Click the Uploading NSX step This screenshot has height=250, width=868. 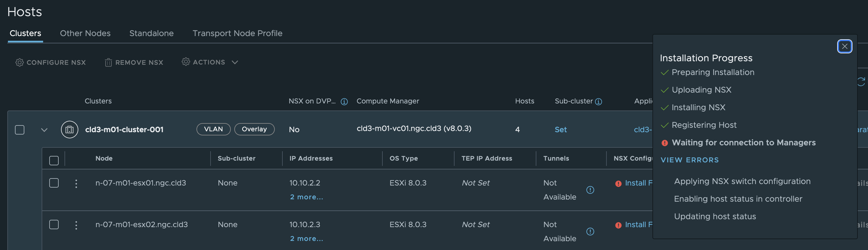701,90
